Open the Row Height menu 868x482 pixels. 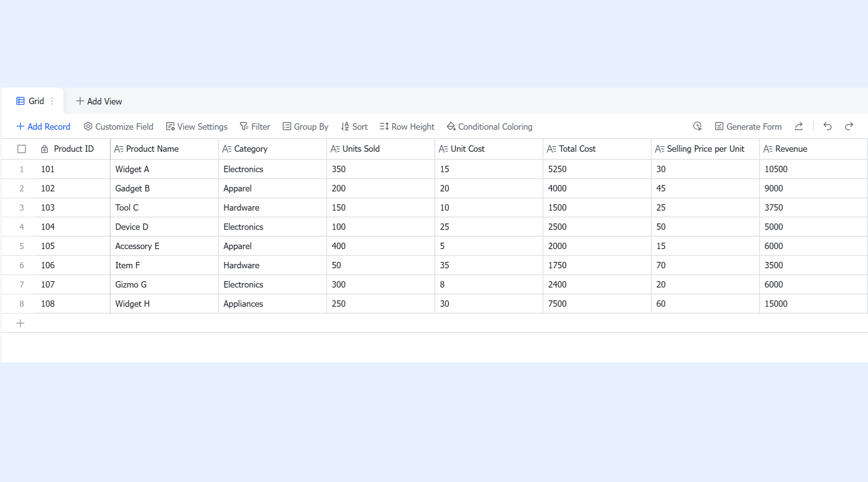tap(407, 127)
